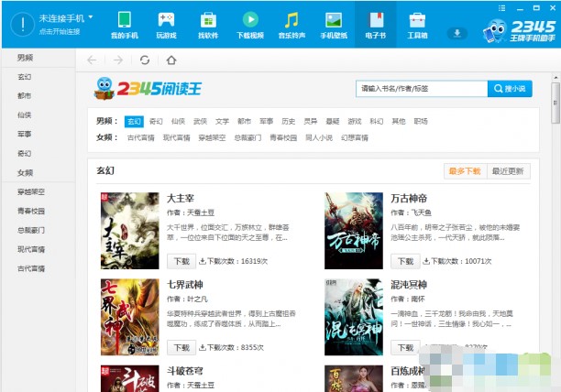
Task: Click 总裁豪门 in left sidebar
Action: click(31, 230)
